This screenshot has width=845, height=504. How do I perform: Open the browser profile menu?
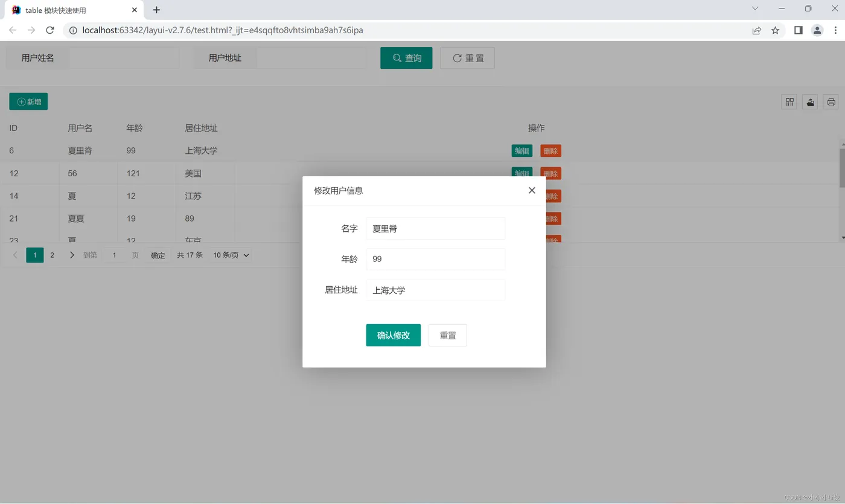[x=817, y=30]
